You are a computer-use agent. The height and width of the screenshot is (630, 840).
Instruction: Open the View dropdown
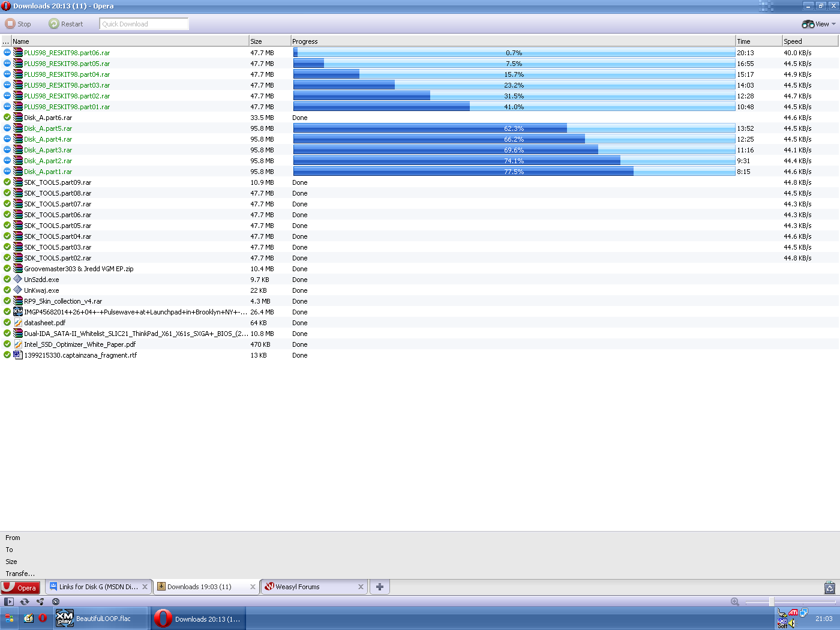coord(818,24)
